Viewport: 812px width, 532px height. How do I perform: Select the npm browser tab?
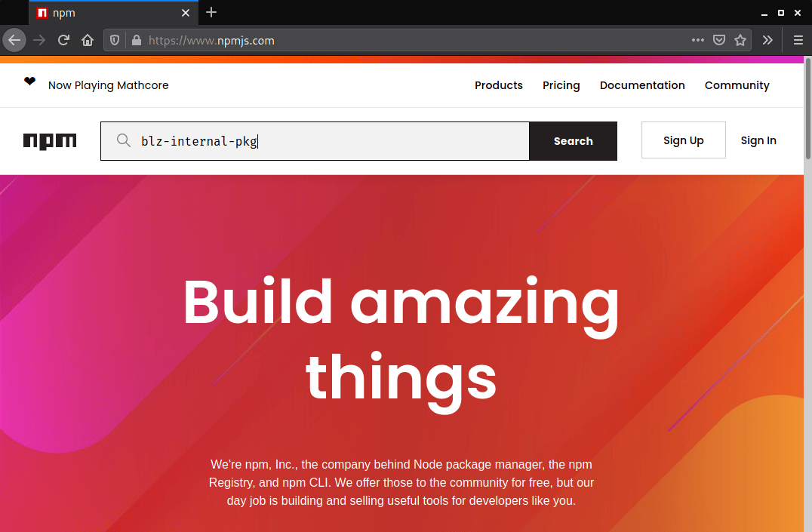tap(113, 13)
